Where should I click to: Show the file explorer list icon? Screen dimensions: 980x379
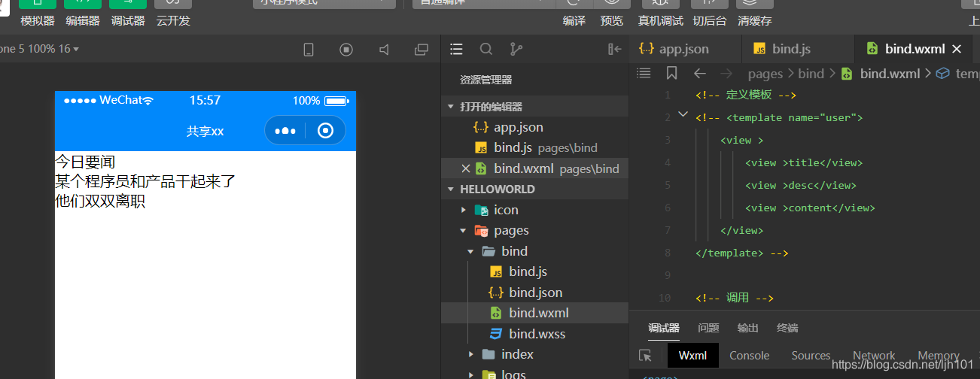click(456, 49)
